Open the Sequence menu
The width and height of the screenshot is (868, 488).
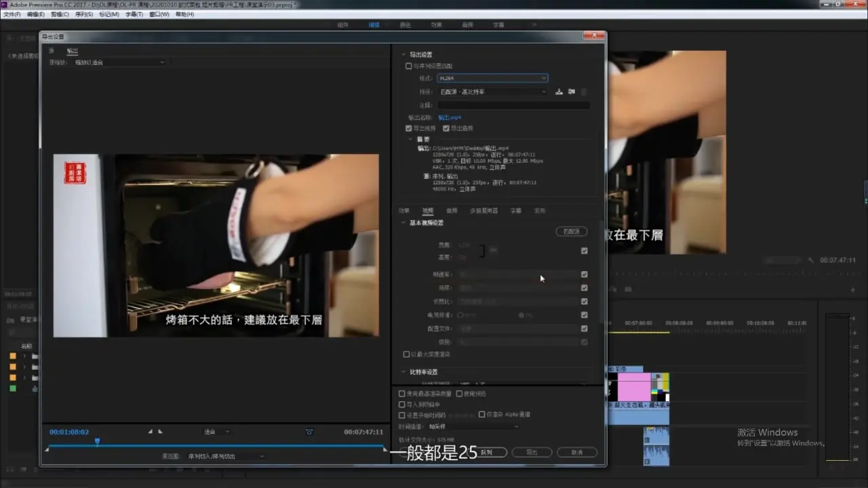(x=83, y=14)
